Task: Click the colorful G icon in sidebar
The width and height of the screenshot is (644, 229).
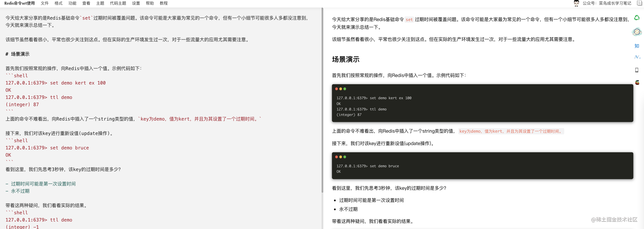Action: [637, 82]
